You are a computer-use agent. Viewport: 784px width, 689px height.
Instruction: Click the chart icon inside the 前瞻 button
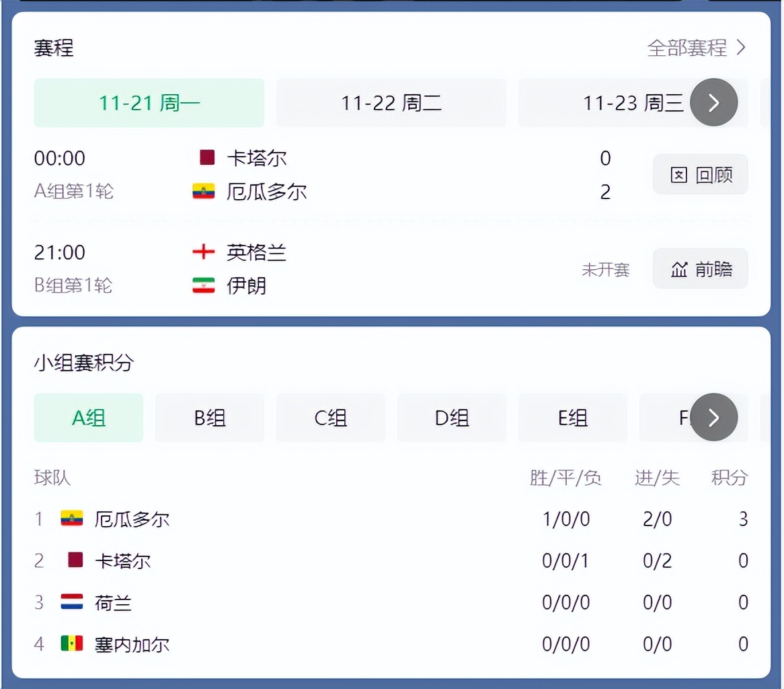(x=678, y=268)
